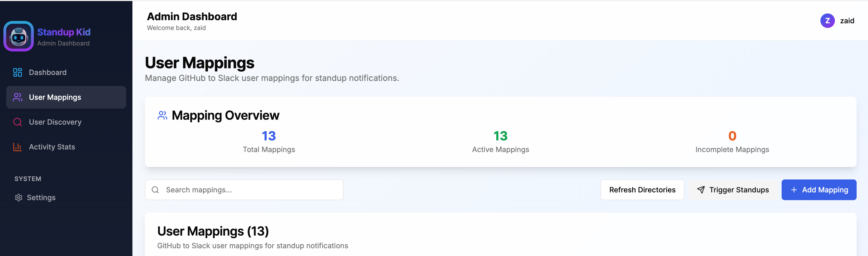Viewport: 868px width, 256px height.
Task: Open Settings using the gear icon
Action: coord(19,198)
